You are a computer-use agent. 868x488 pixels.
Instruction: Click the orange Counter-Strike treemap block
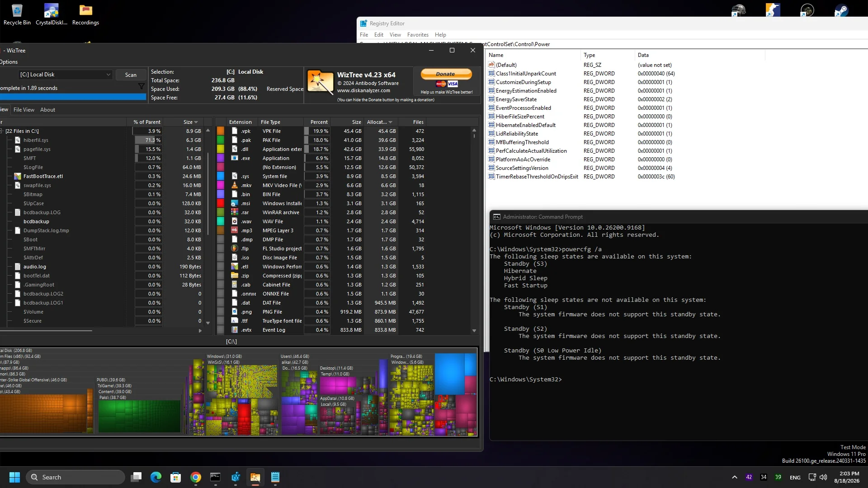[44, 413]
